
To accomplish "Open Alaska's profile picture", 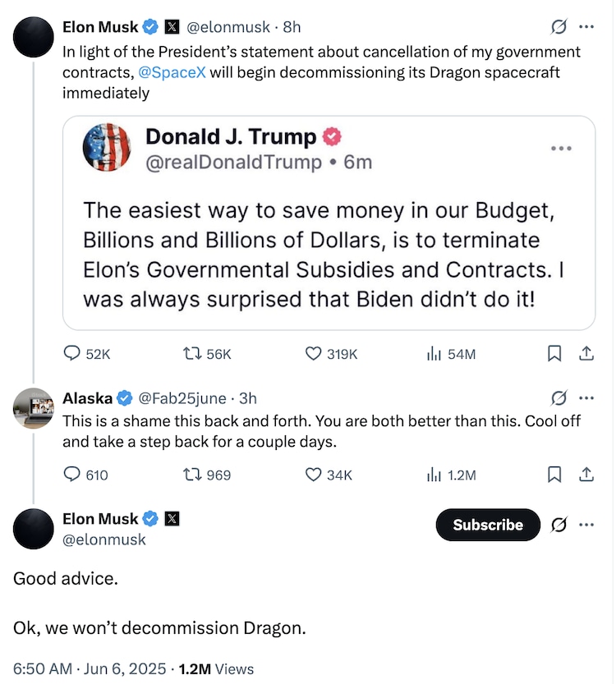I will click(34, 407).
